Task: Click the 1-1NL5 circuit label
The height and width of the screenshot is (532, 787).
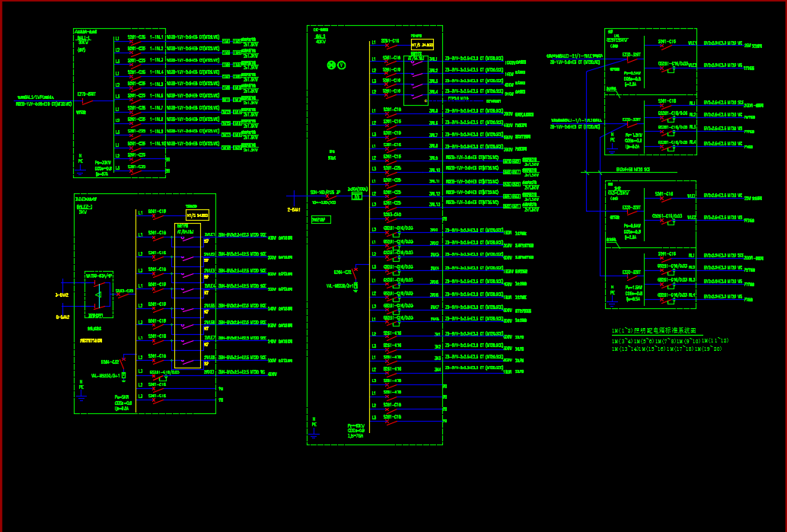Action: pos(157,84)
